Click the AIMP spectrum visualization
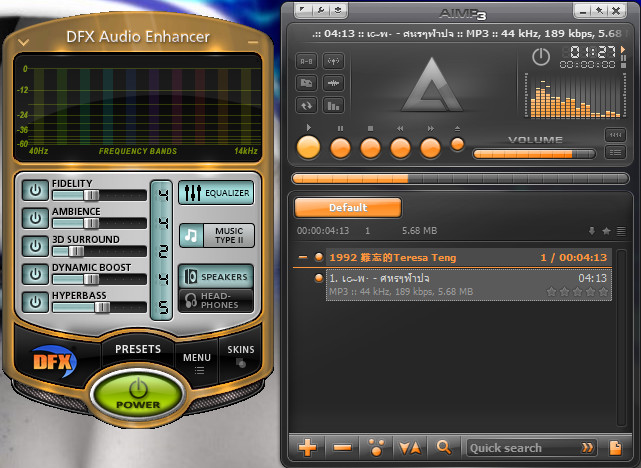641x468 pixels. pos(575,96)
